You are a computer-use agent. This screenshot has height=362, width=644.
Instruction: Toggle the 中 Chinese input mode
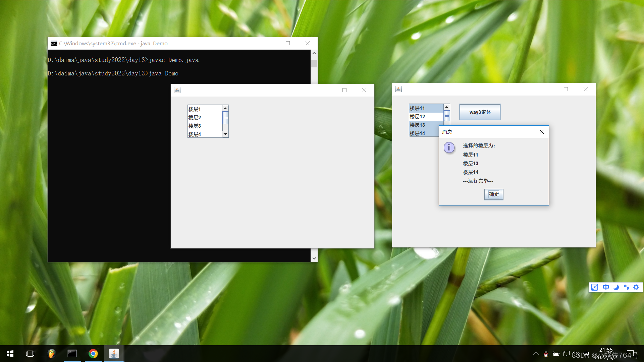click(x=606, y=287)
